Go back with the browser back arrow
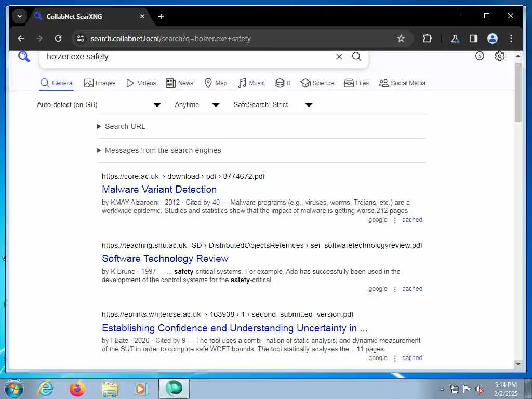This screenshot has width=532, height=399. [x=21, y=38]
